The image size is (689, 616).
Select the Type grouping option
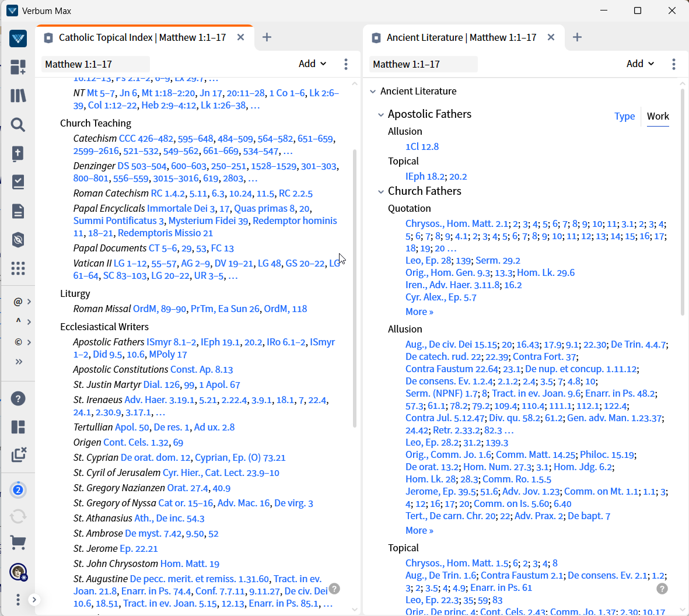[x=624, y=117]
